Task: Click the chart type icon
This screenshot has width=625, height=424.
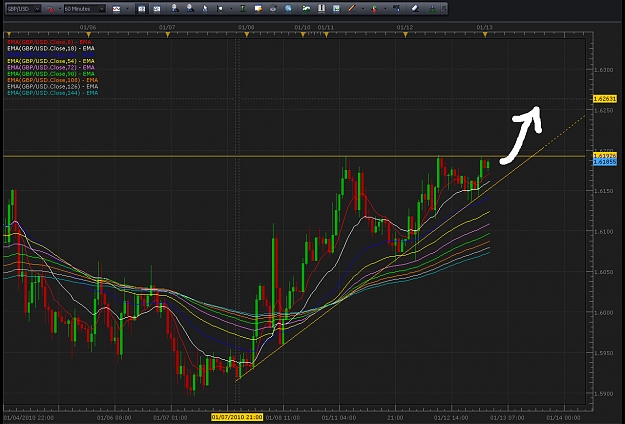Action: pyautogui.click(x=116, y=9)
